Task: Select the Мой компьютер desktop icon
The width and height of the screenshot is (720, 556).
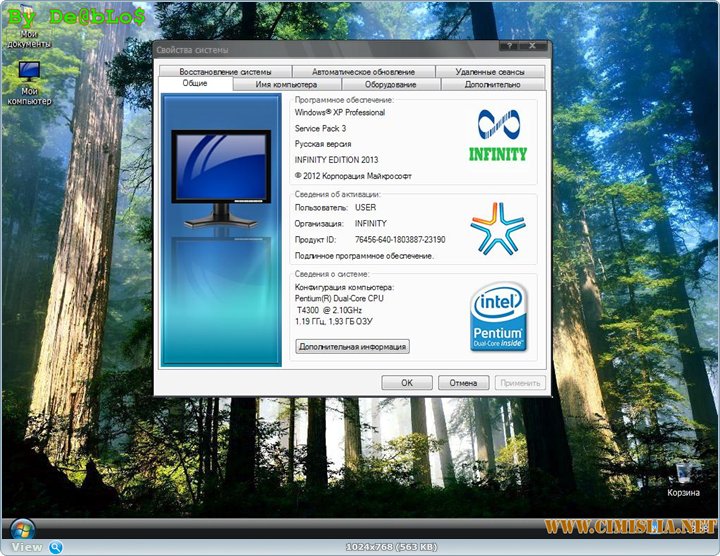Action: point(29,73)
